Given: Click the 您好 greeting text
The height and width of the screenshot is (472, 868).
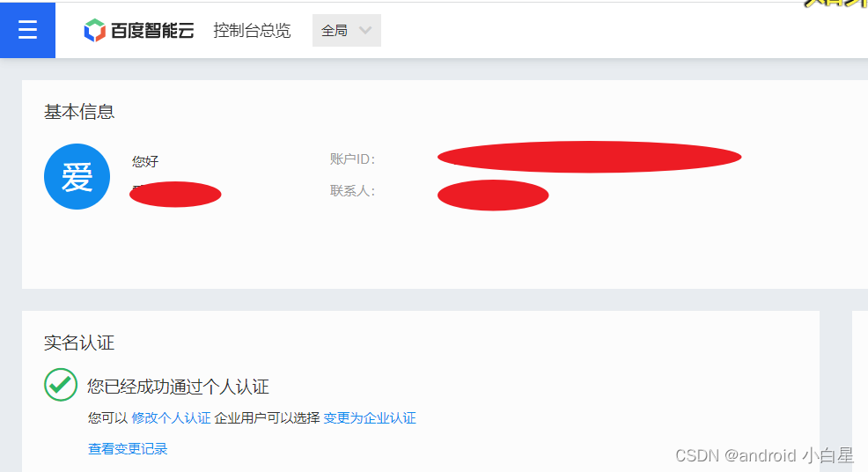Looking at the screenshot, I should (145, 162).
